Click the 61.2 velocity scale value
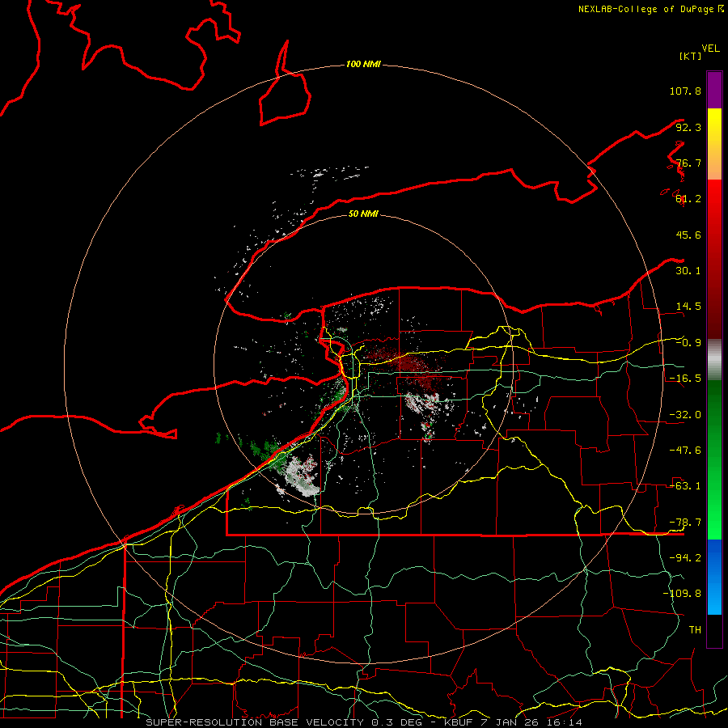This screenshot has width=728, height=728. pyautogui.click(x=688, y=199)
